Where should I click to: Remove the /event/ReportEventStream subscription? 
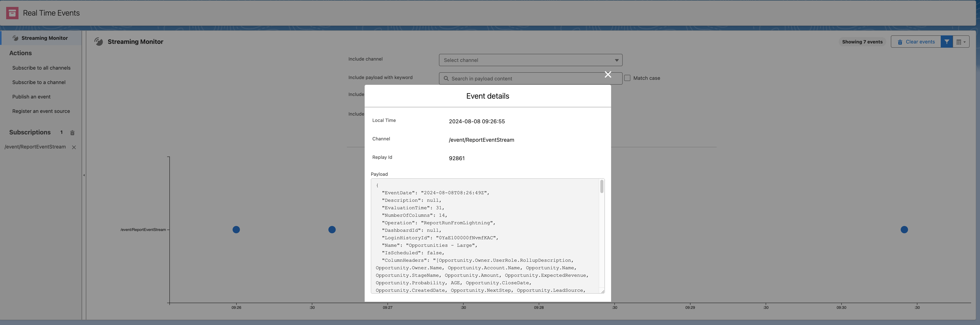point(74,147)
